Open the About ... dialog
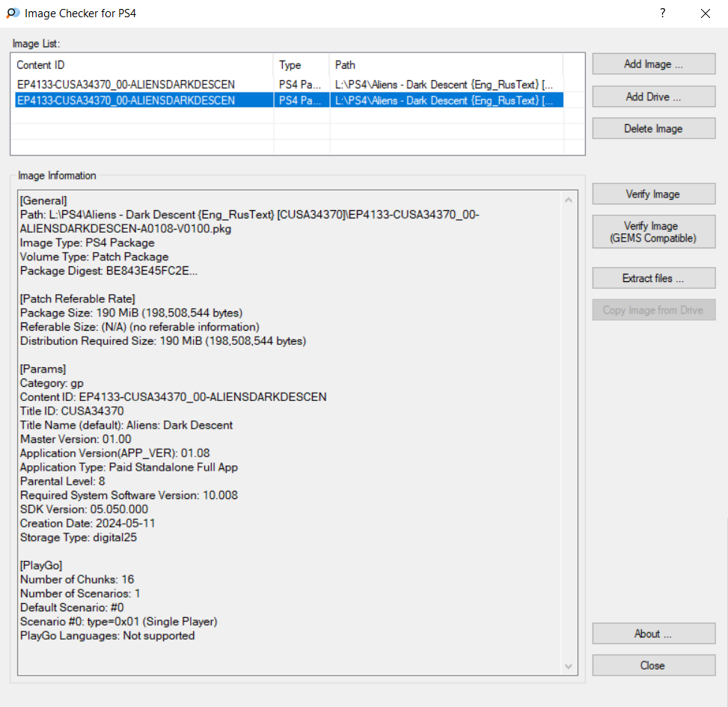This screenshot has height=707, width=728. point(653,634)
